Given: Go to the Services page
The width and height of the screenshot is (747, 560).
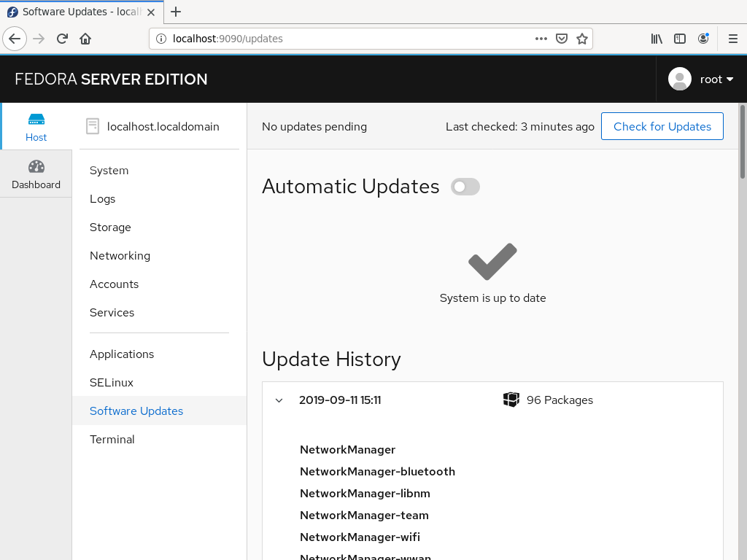Looking at the screenshot, I should coord(112,312).
